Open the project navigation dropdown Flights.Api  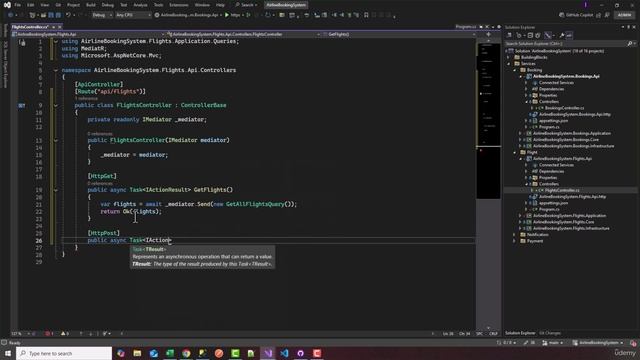(x=88, y=34)
